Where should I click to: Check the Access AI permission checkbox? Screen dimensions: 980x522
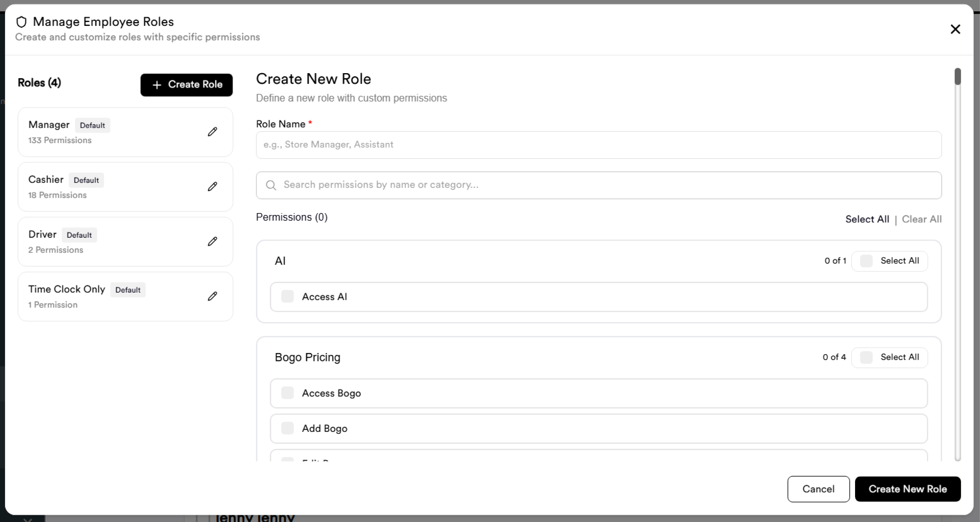tap(287, 296)
